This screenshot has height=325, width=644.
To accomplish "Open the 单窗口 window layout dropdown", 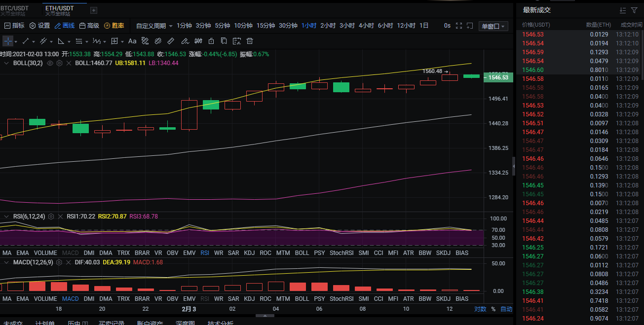I will click(x=493, y=26).
